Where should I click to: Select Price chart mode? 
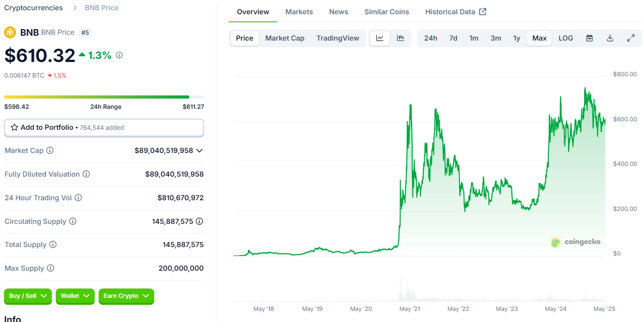point(245,38)
